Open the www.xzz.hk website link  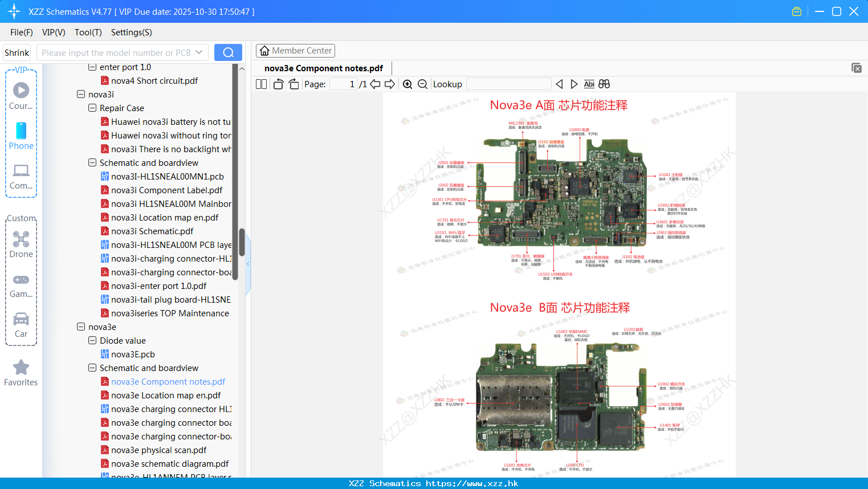(472, 483)
